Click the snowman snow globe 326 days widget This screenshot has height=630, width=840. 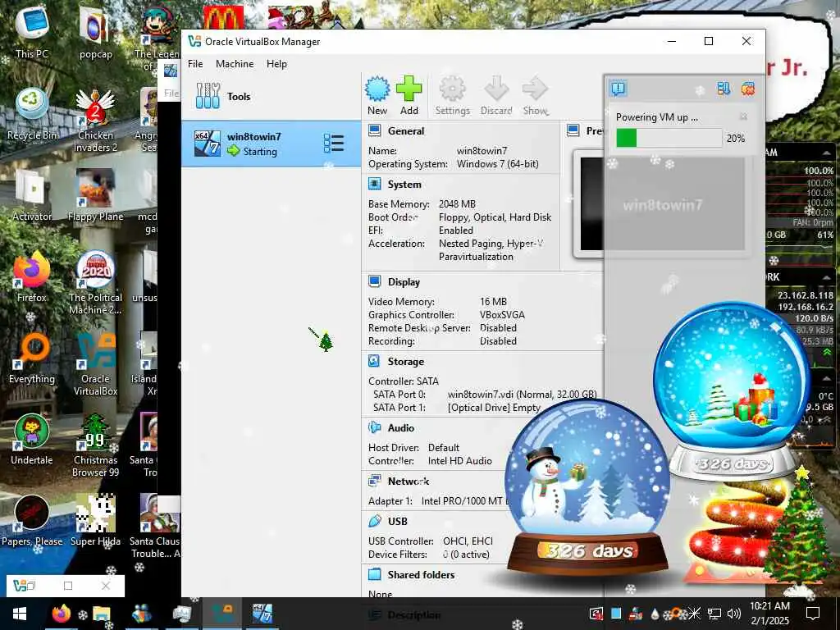pos(587,487)
